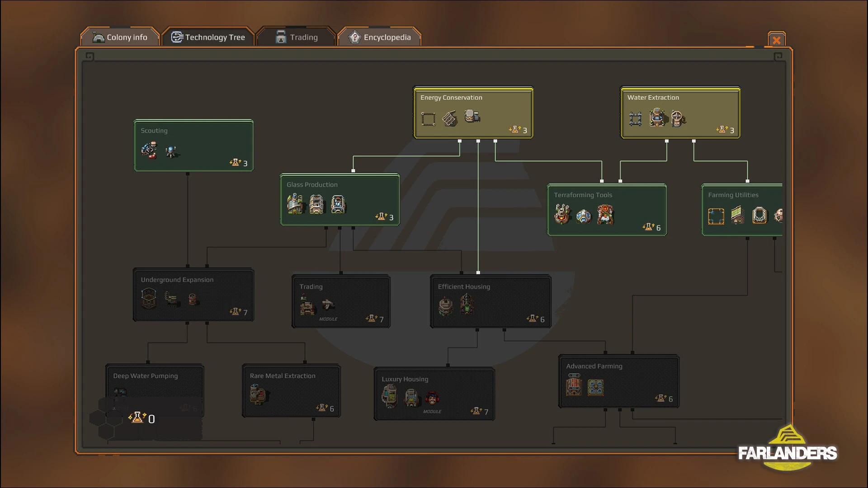Viewport: 868px width, 488px height.
Task: Select the Technology Tree tab
Action: (x=208, y=38)
